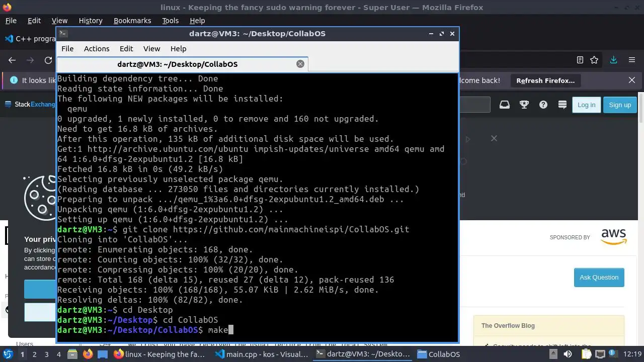The image size is (644, 362).
Task: Switch to main.cpp Visual Studio Code window
Action: click(261, 354)
